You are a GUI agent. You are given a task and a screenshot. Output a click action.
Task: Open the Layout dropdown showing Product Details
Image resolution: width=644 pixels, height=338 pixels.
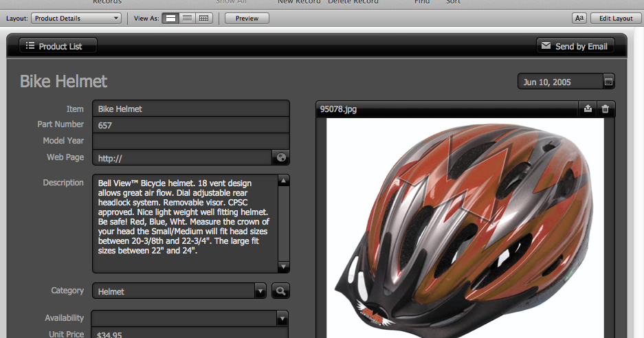pos(76,19)
